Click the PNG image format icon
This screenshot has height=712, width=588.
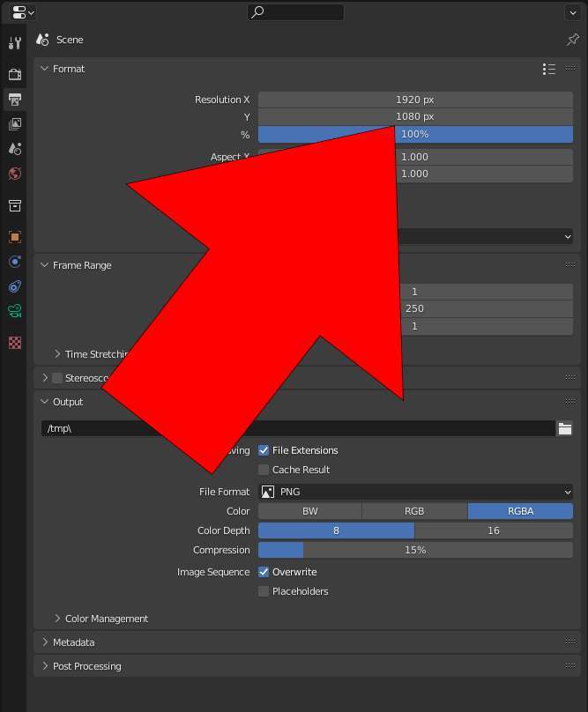click(268, 492)
